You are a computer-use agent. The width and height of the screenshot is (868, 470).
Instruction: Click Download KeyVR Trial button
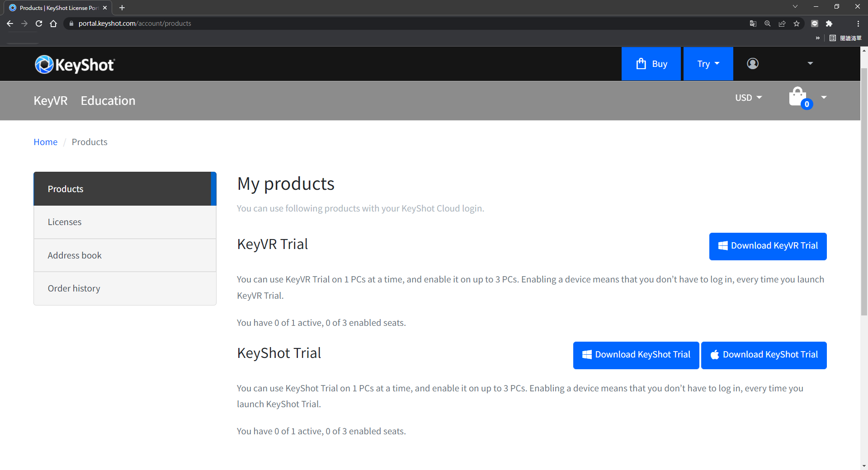click(x=768, y=246)
